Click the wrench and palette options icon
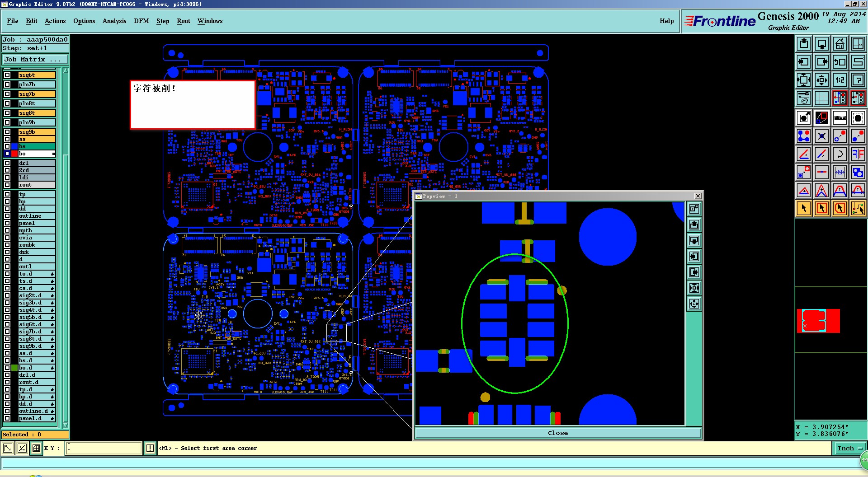Image resolution: width=868 pixels, height=477 pixels. (804, 98)
